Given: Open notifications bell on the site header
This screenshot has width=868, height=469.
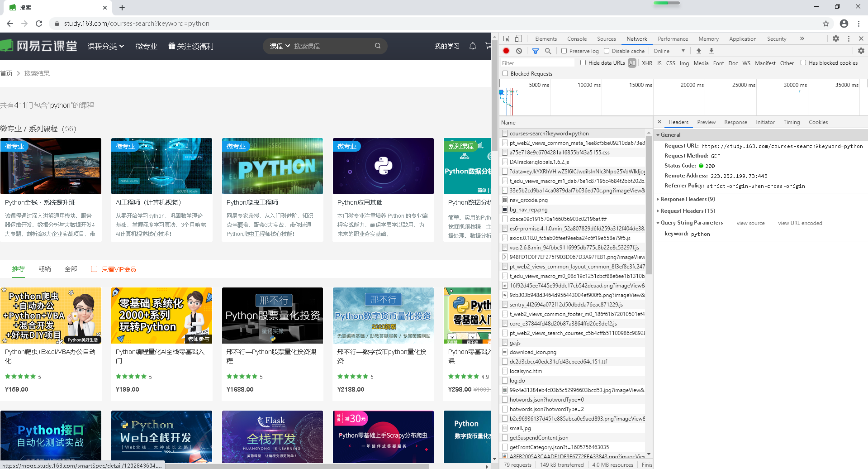Looking at the screenshot, I should click(x=473, y=46).
